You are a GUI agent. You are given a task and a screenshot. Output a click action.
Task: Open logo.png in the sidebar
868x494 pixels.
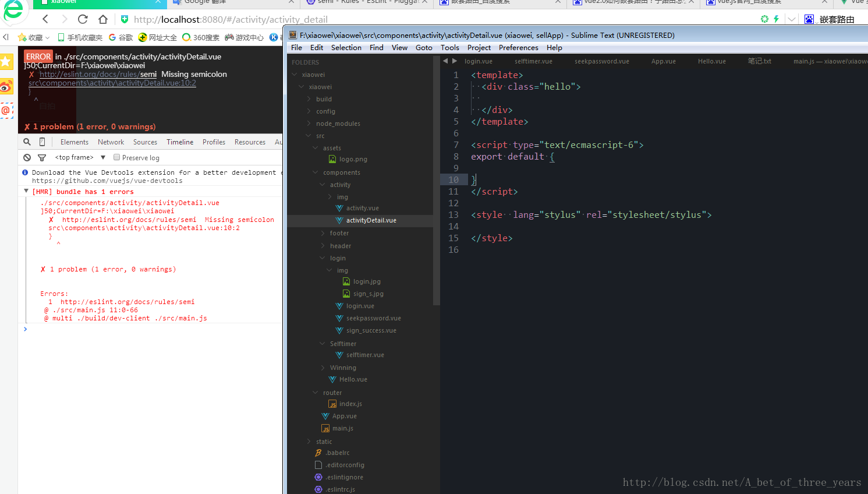(x=353, y=159)
